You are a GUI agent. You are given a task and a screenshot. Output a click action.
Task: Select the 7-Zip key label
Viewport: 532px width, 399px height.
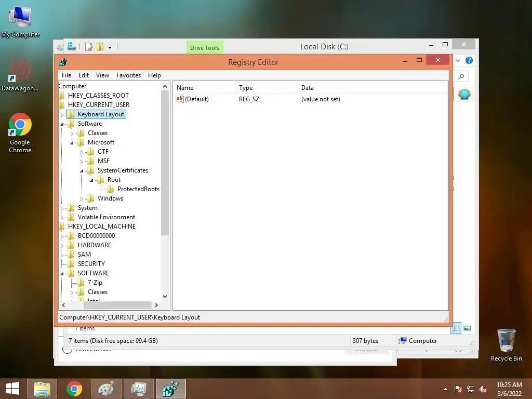point(95,282)
